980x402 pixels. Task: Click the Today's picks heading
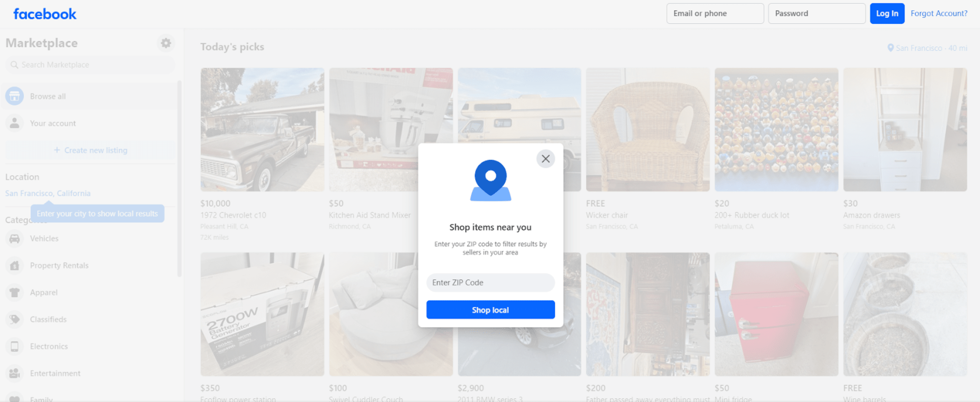(232, 47)
